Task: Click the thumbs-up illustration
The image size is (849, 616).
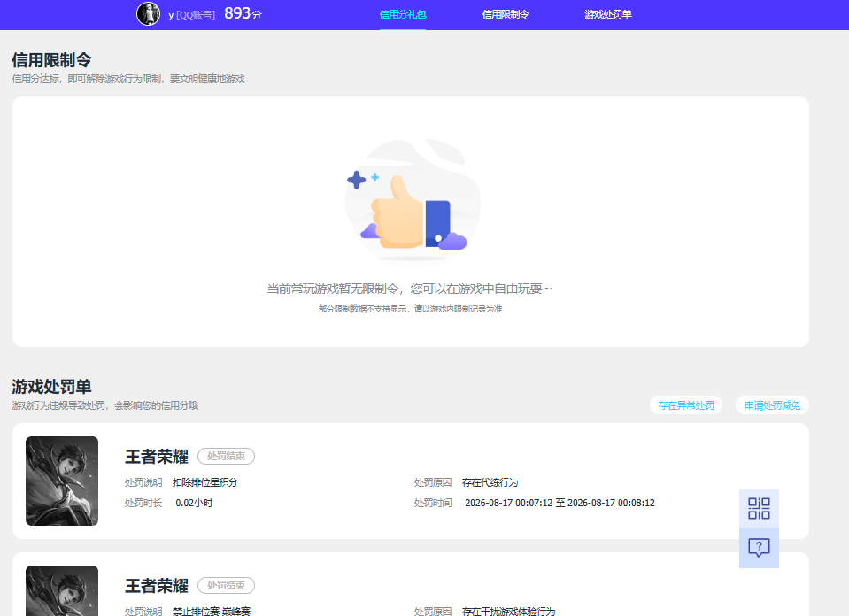Action: tap(413, 202)
